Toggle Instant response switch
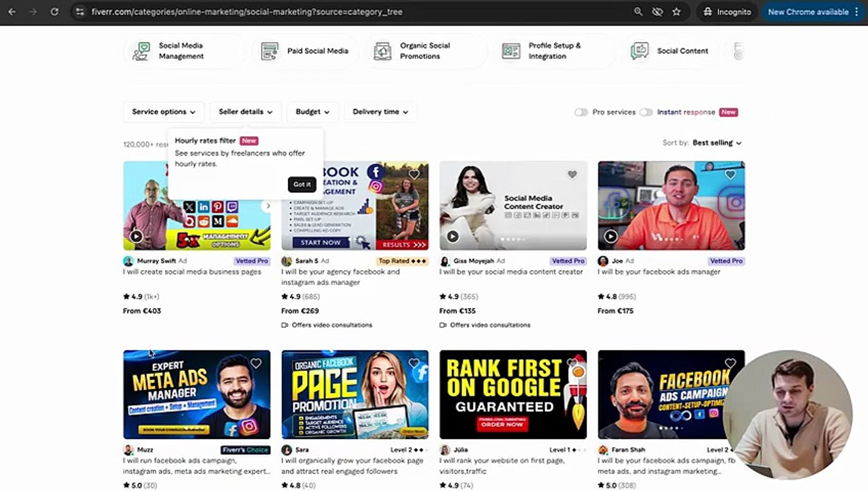Screen dimensions: 868x491 pyautogui.click(x=646, y=112)
